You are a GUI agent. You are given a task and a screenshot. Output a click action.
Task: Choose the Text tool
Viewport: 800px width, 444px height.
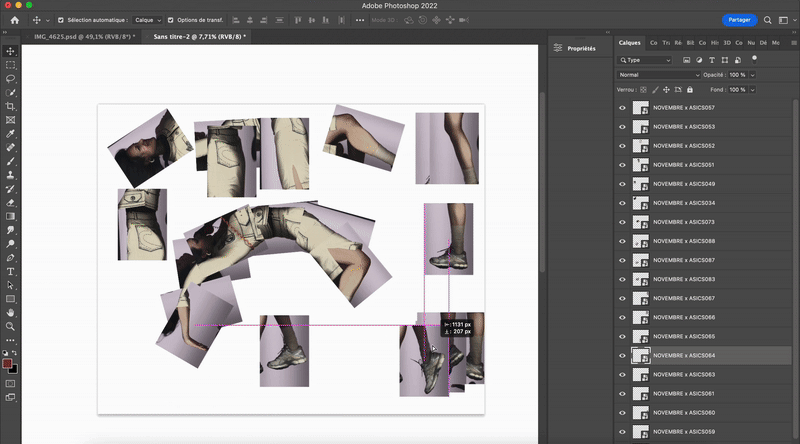click(11, 271)
